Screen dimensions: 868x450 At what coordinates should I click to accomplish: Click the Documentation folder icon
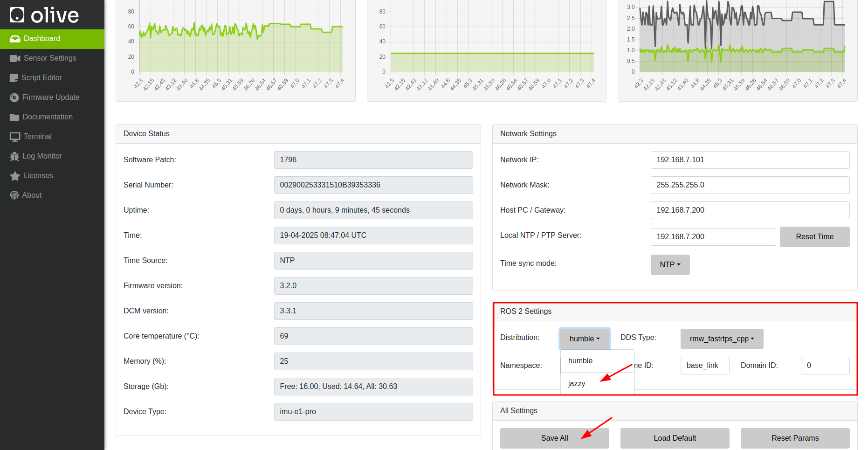pos(14,117)
